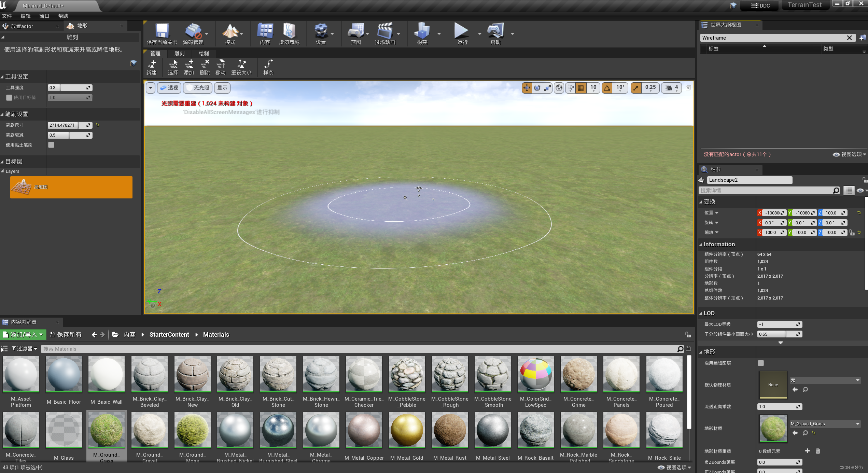Enable 使用目标值 checkbox

9,98
